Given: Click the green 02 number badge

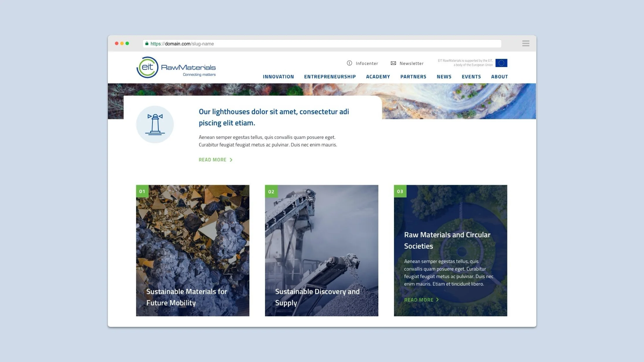Looking at the screenshot, I should (x=271, y=192).
